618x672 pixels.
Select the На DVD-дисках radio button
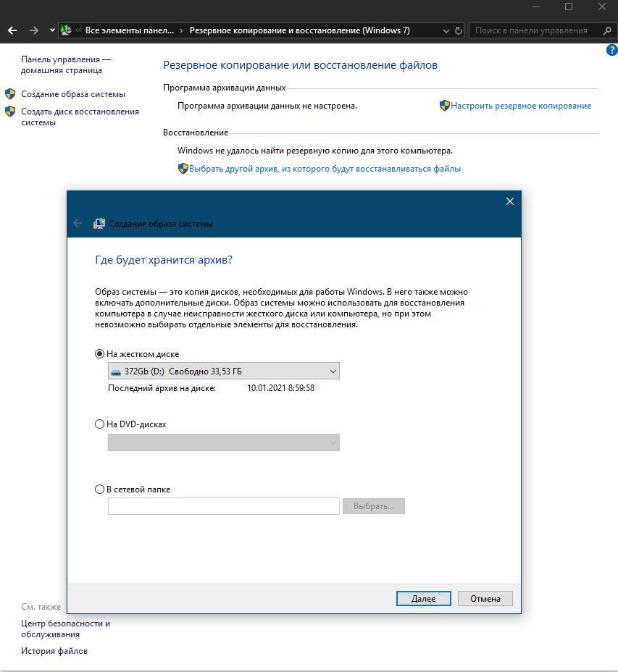[x=99, y=425]
